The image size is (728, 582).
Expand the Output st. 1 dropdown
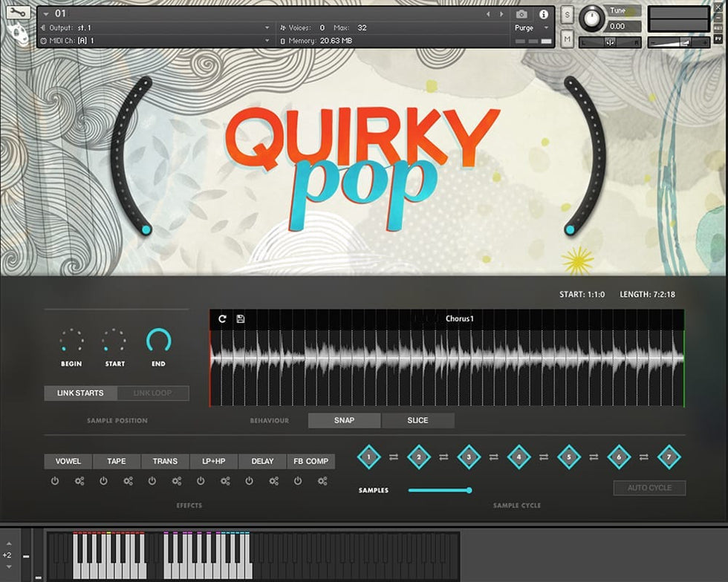[267, 27]
